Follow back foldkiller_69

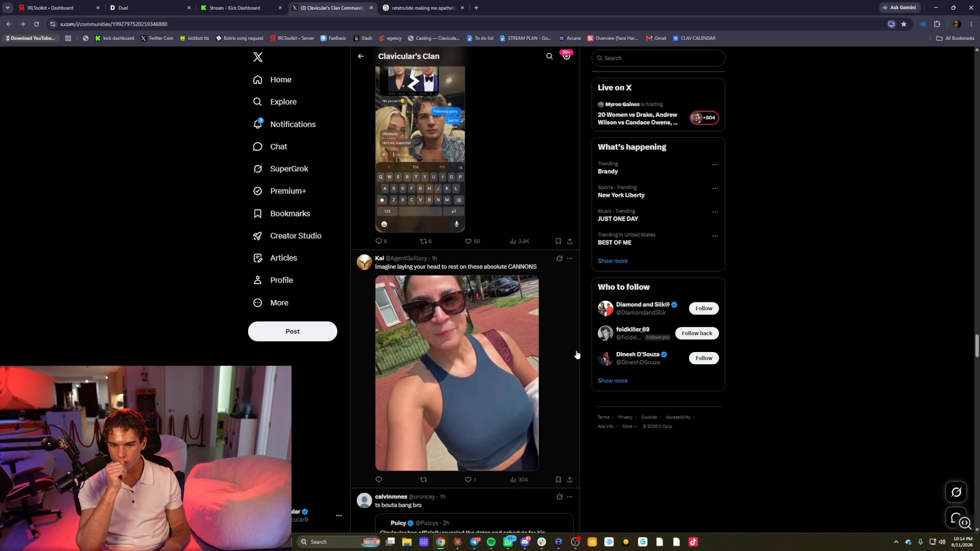[697, 333]
